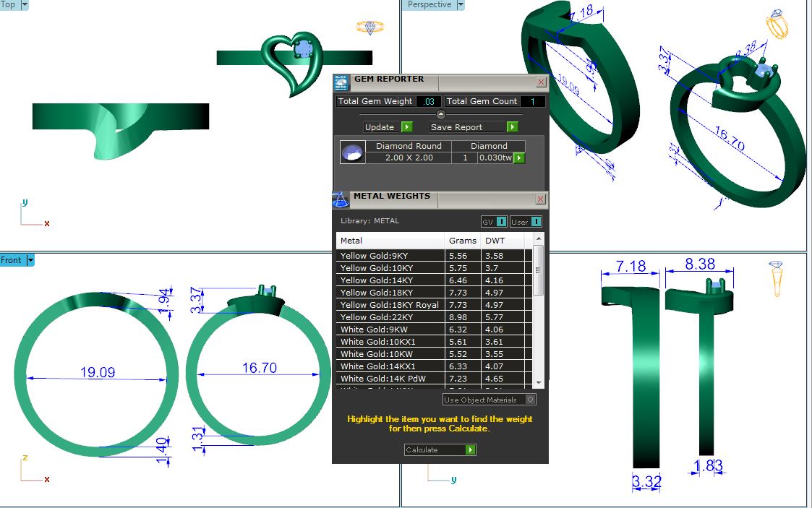Click the ring icon in Perspective viewport
This screenshot has width=812, height=508.
coord(777,25)
